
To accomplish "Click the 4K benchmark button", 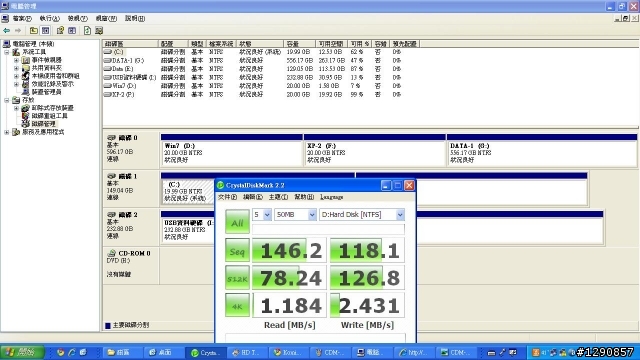I will pyautogui.click(x=237, y=305).
